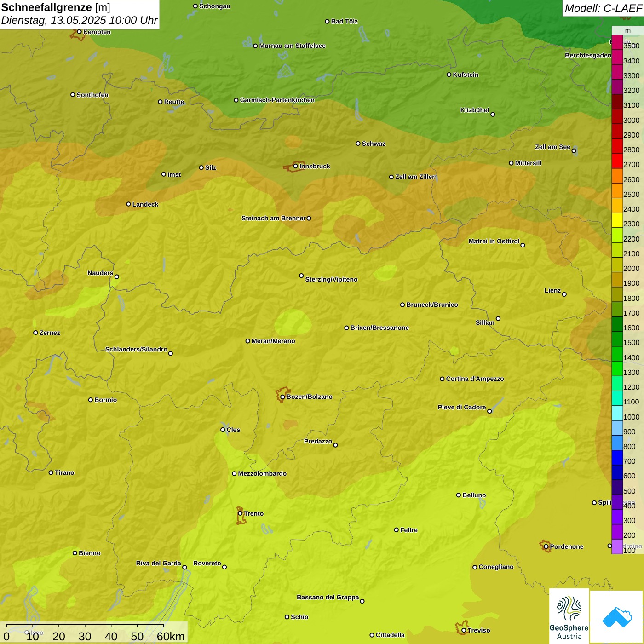The width and height of the screenshot is (644, 644).
Task: Pick the yellow legend swatch at 2300
Action: (x=617, y=220)
